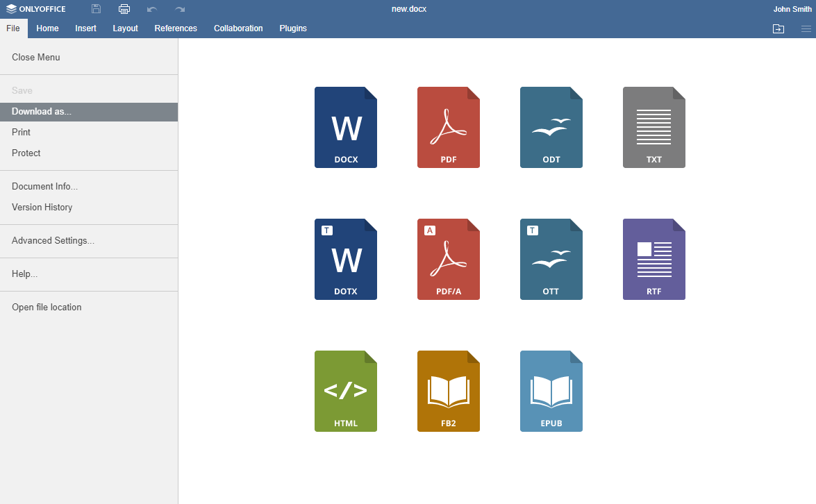Select the TXT format icon
The image size is (816, 504).
coord(654,127)
